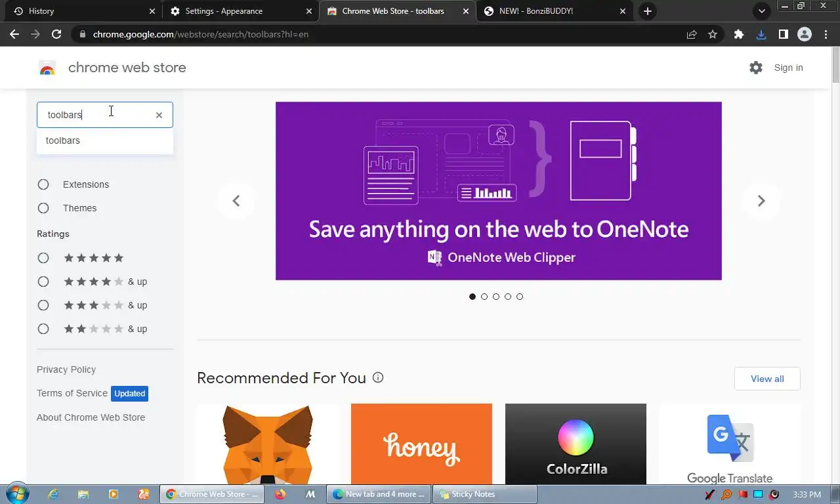Open the Windows Start menu
The width and height of the screenshot is (840, 504).
pyautogui.click(x=18, y=494)
